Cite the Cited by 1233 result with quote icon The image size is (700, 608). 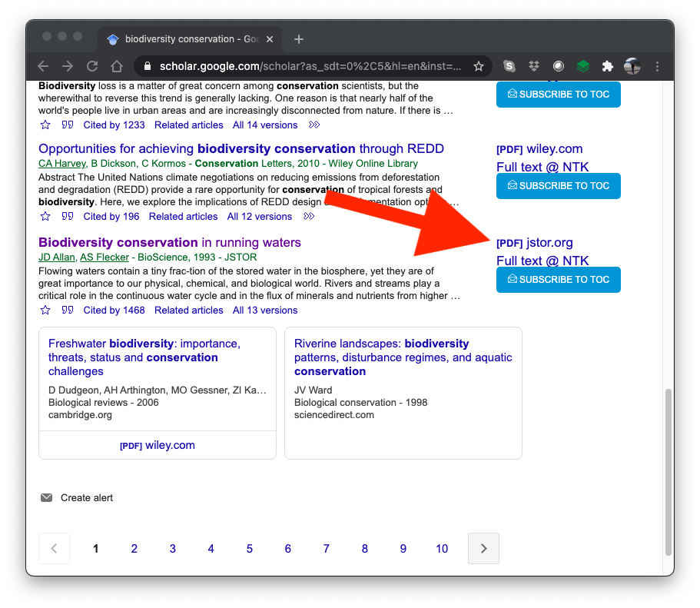click(68, 125)
